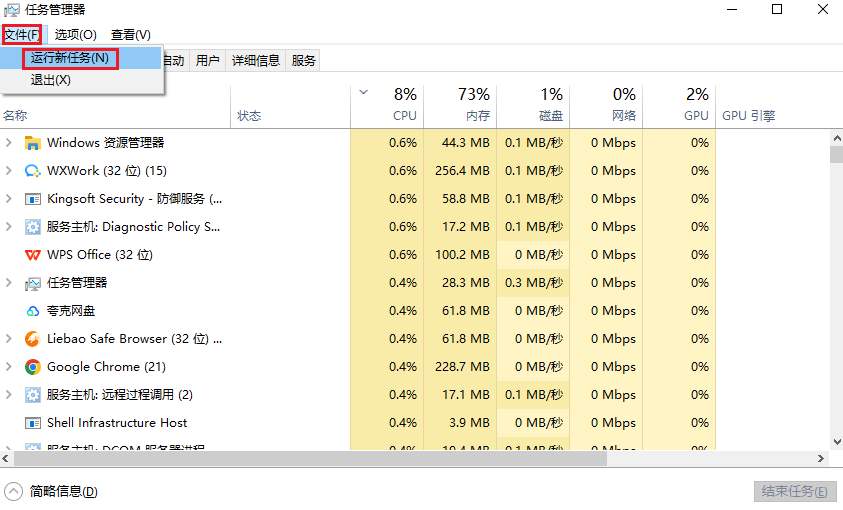Open the 选项(O) menu
Screen dimensions: 843x510
point(76,35)
